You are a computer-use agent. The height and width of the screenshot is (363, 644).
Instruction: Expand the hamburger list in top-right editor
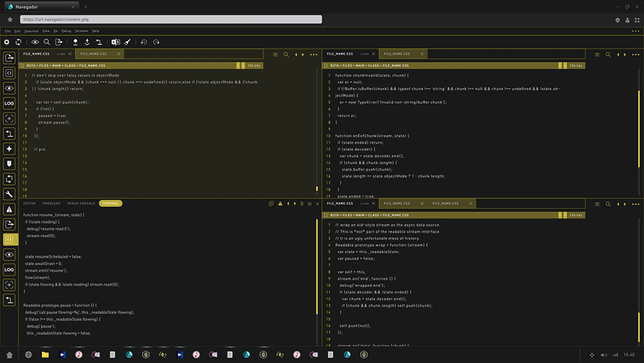pos(597,54)
